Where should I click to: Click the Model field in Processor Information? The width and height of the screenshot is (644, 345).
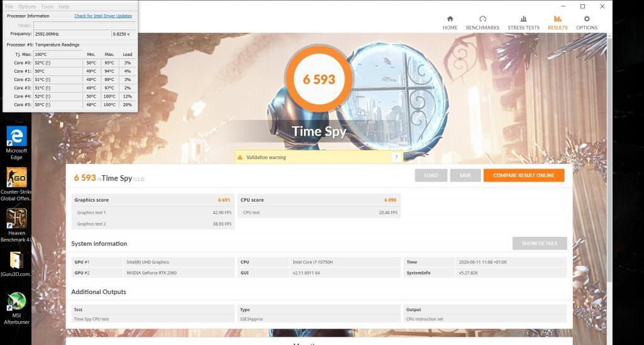tap(82, 25)
